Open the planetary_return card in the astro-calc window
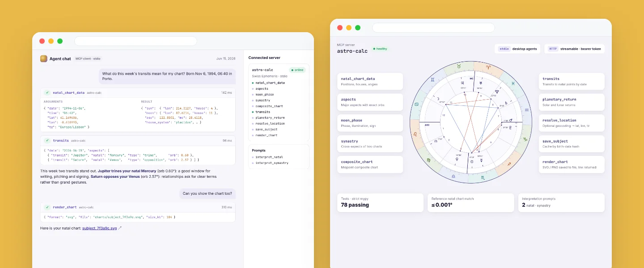Image resolution: width=644 pixels, height=268 pixels. click(572, 102)
